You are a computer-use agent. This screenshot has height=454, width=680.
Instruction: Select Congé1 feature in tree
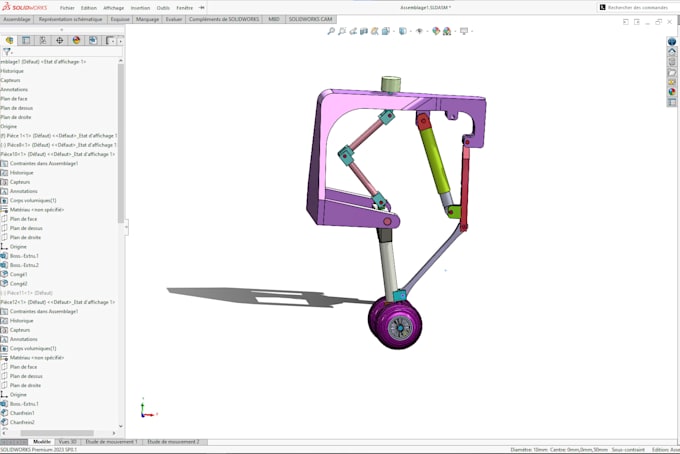(18, 274)
